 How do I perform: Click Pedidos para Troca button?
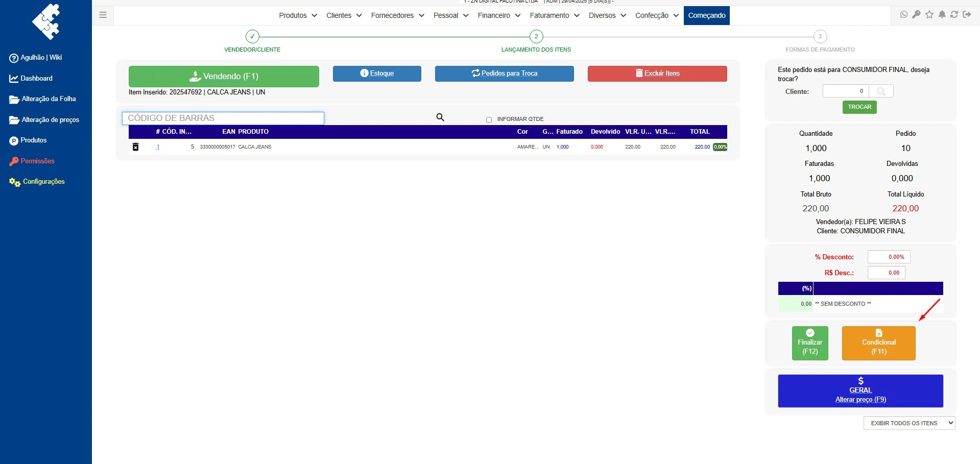(x=505, y=74)
